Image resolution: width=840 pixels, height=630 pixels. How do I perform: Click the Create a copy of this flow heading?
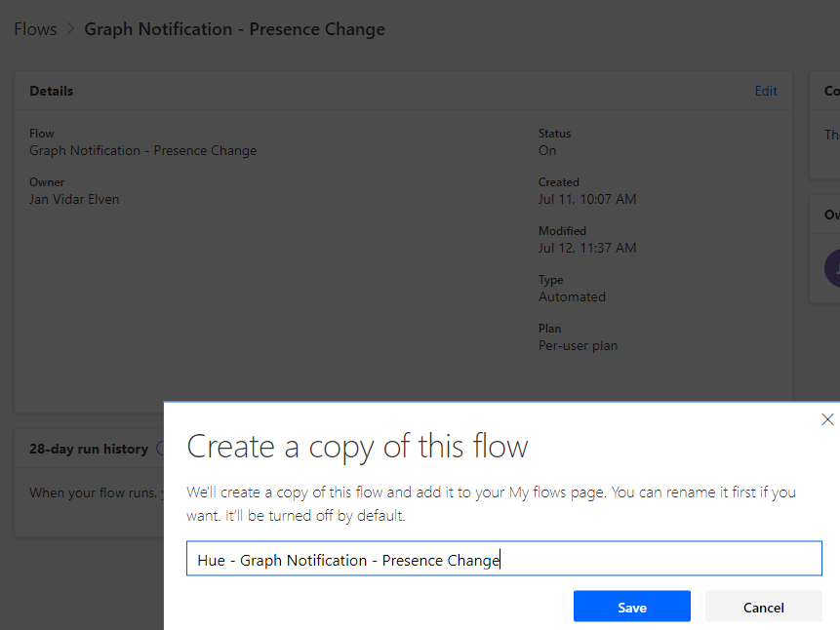pyautogui.click(x=357, y=446)
